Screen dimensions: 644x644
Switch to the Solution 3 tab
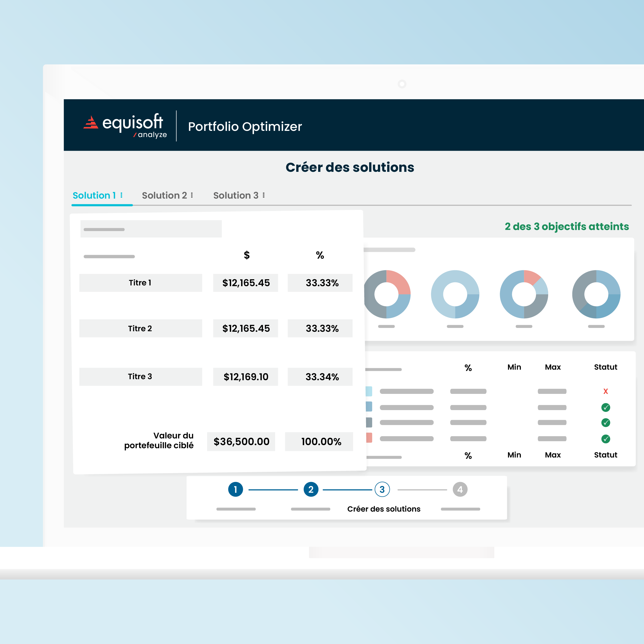(x=237, y=195)
